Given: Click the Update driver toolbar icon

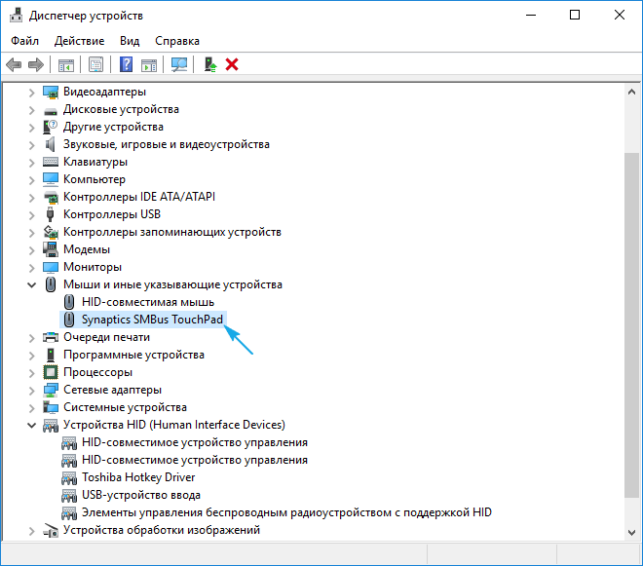Looking at the screenshot, I should (x=210, y=64).
